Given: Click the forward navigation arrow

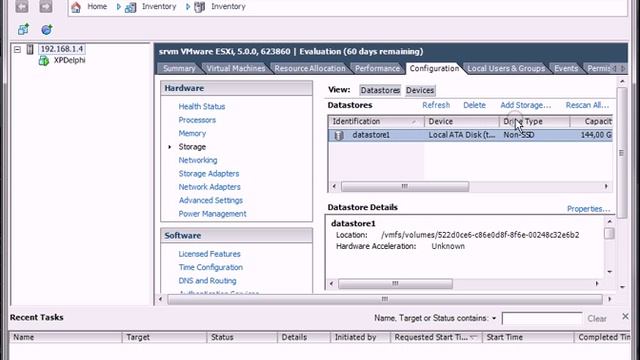Looking at the screenshot, I should coord(46,6).
